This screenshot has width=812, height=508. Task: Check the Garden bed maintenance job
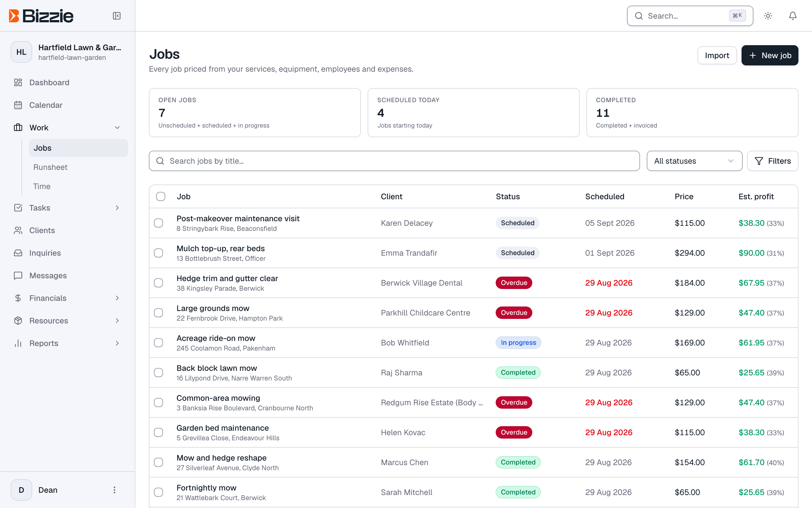[x=158, y=432]
